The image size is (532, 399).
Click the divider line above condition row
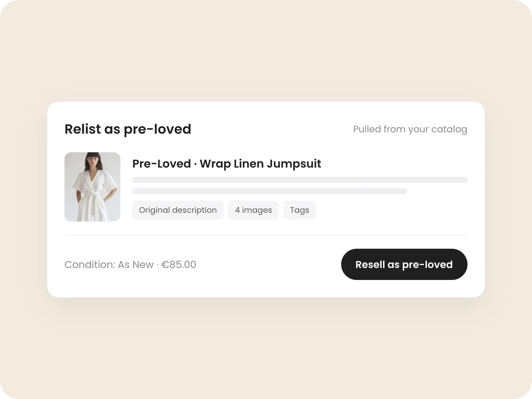pyautogui.click(x=266, y=235)
